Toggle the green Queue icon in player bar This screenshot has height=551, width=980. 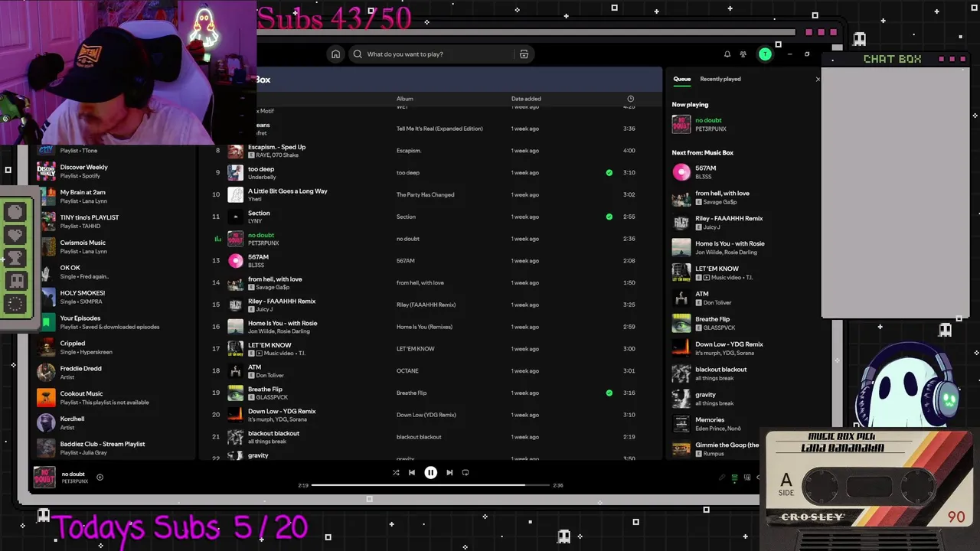point(734,478)
